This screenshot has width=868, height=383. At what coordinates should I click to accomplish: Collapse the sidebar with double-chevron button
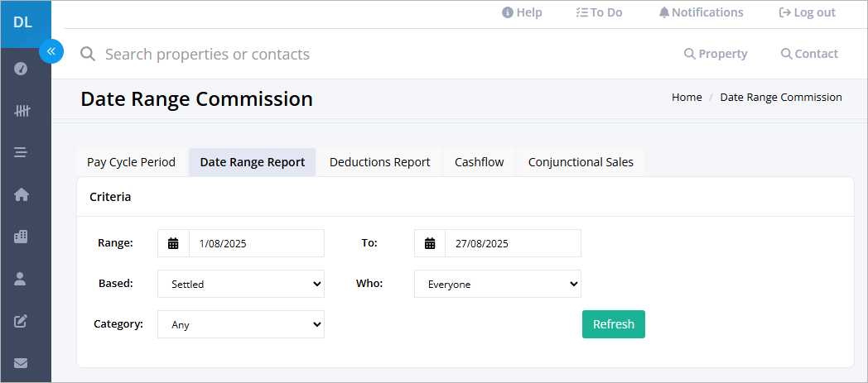[51, 51]
